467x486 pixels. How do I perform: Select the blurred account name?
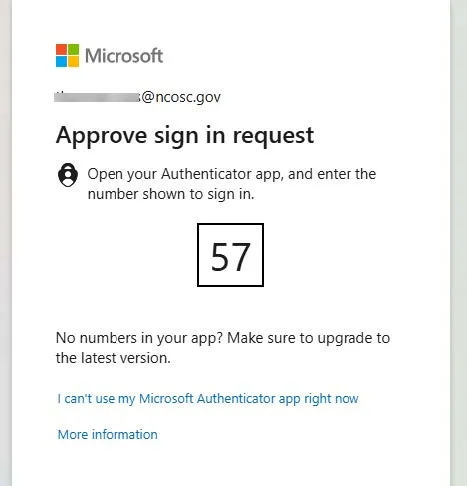97,97
